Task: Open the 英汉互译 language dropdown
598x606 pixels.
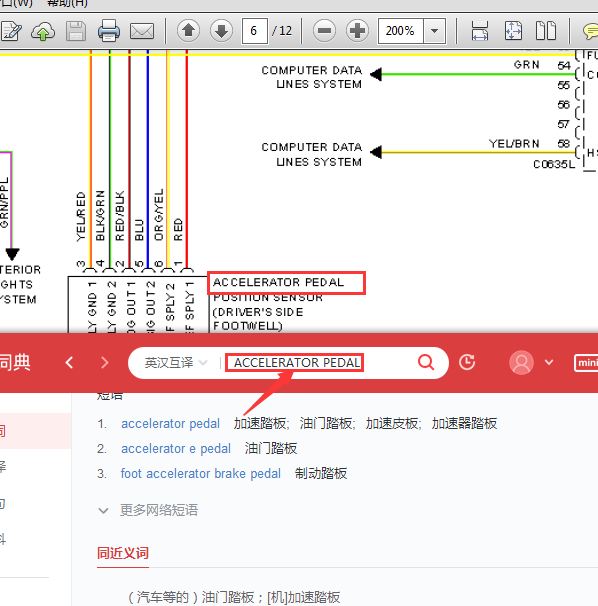Action: click(176, 363)
